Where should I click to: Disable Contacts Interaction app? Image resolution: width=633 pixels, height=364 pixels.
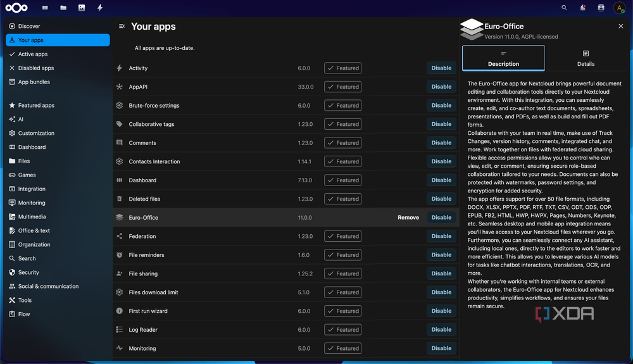coord(441,161)
